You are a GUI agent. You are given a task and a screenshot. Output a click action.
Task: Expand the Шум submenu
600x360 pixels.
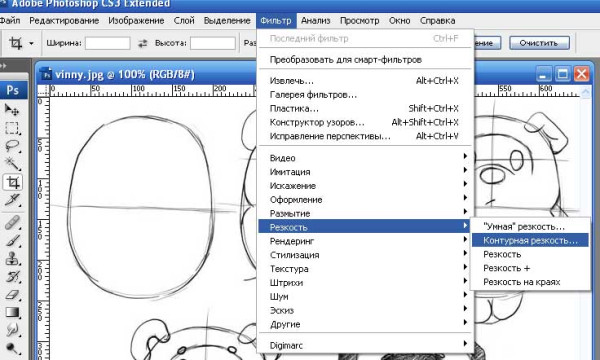366,296
